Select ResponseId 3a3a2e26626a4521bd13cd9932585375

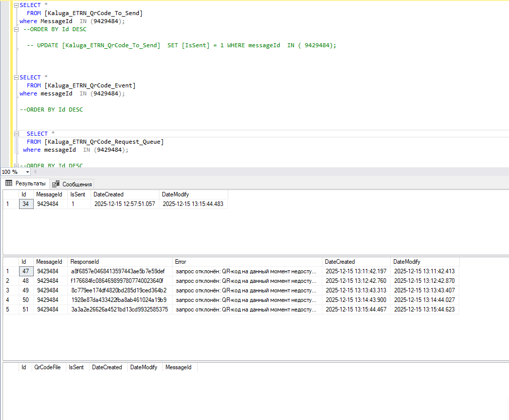[x=120, y=309]
